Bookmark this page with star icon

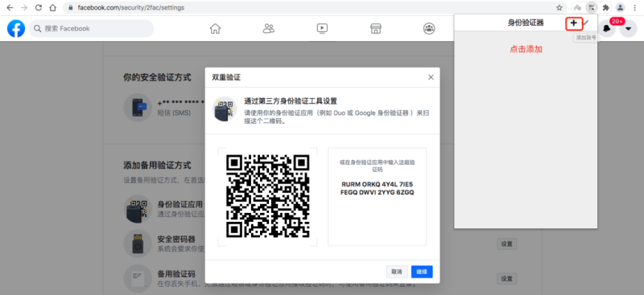coord(559,7)
